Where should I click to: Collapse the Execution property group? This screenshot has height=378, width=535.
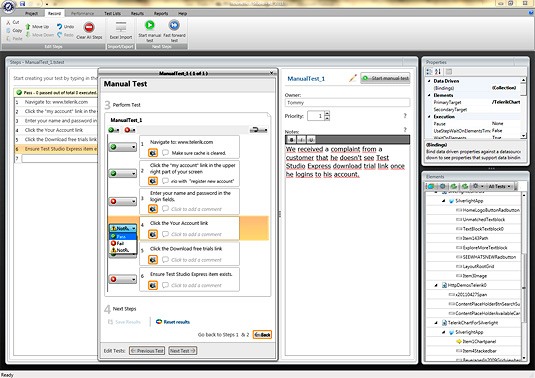[x=429, y=117]
